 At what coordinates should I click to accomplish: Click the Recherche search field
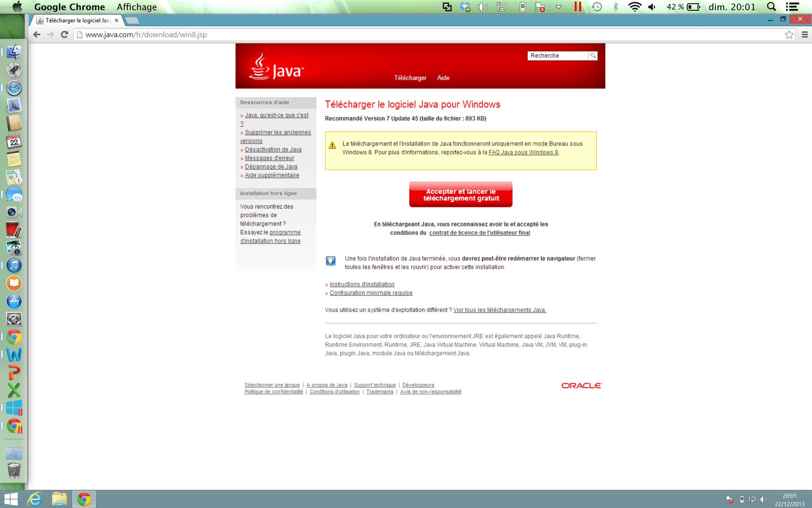(x=558, y=56)
